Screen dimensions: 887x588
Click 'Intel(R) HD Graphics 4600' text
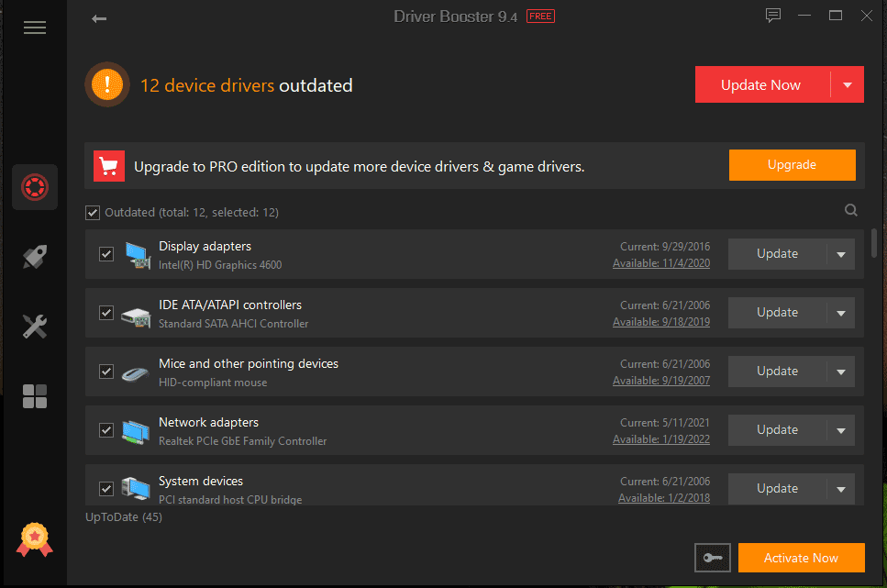point(220,265)
